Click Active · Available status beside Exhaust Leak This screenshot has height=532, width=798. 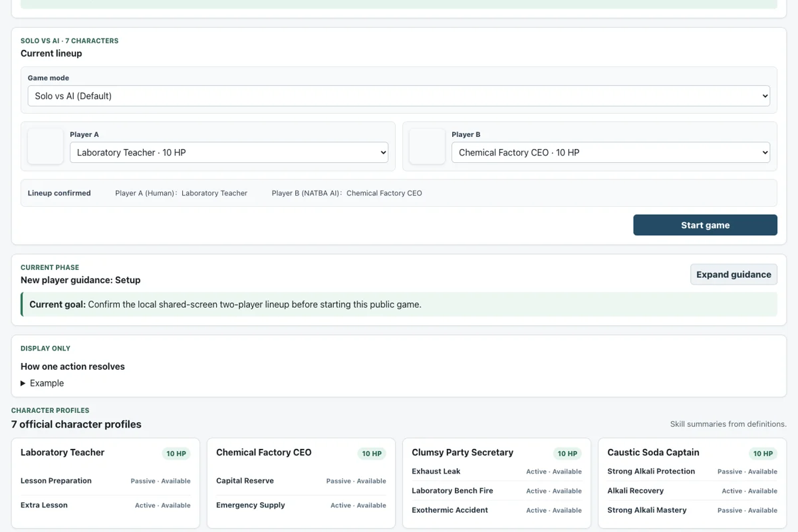pyautogui.click(x=554, y=471)
